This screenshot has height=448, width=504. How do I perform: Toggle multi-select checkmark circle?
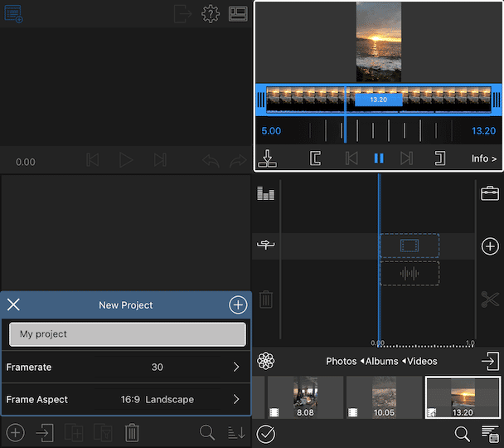click(266, 434)
